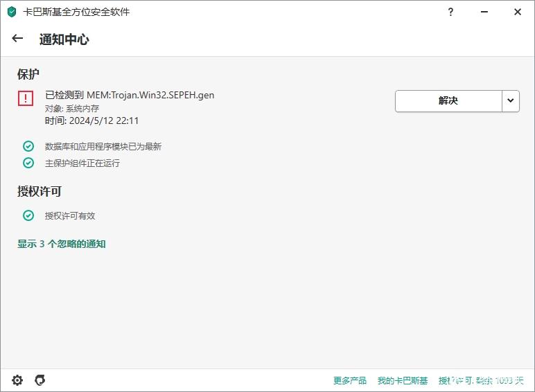Open the support headset icon
This screenshot has height=392, width=535.
(40, 380)
